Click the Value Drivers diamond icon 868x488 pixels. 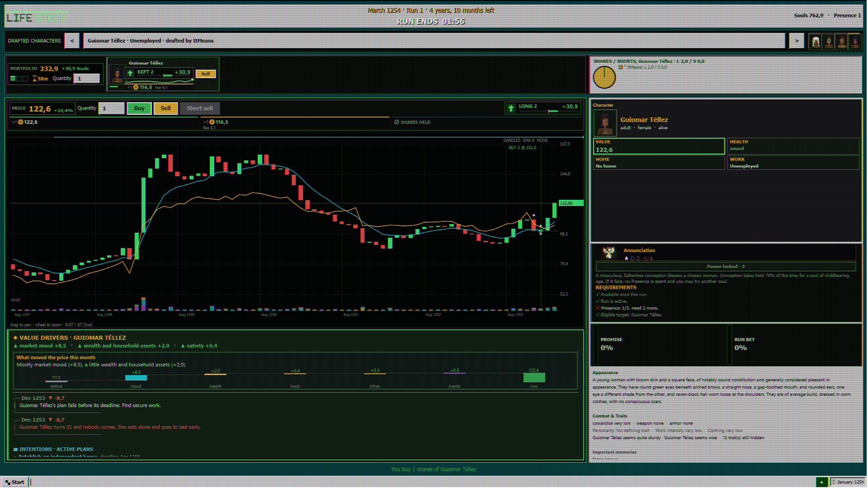(x=15, y=338)
